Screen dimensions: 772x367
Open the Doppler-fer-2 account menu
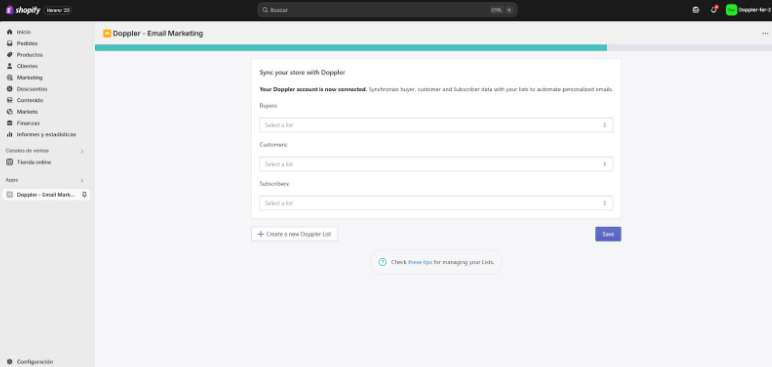coord(748,10)
